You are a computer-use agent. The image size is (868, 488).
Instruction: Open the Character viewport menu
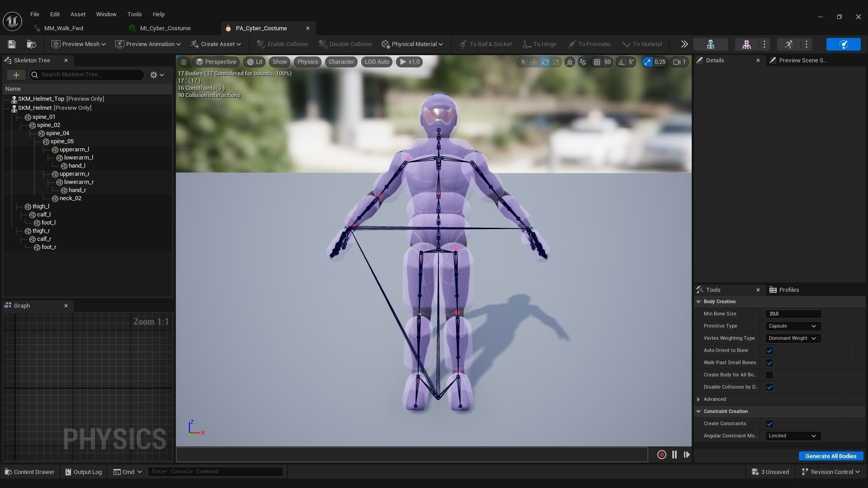(x=341, y=62)
